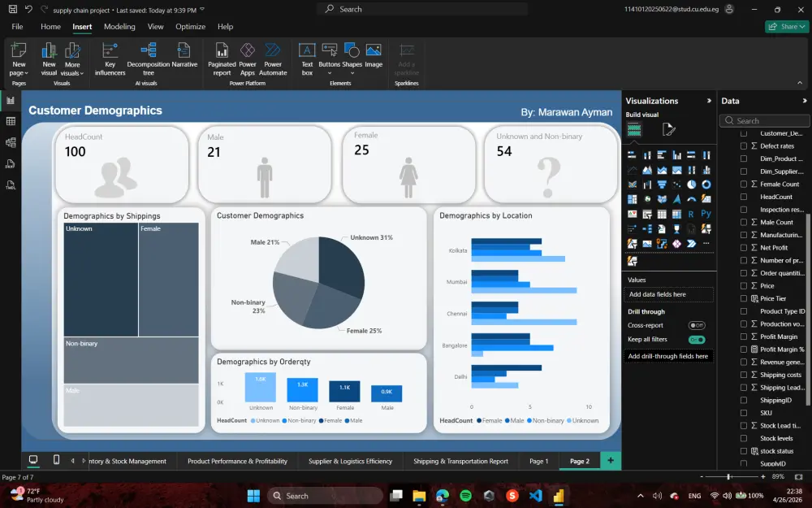Toggle the Cross-report switch

pyautogui.click(x=697, y=326)
